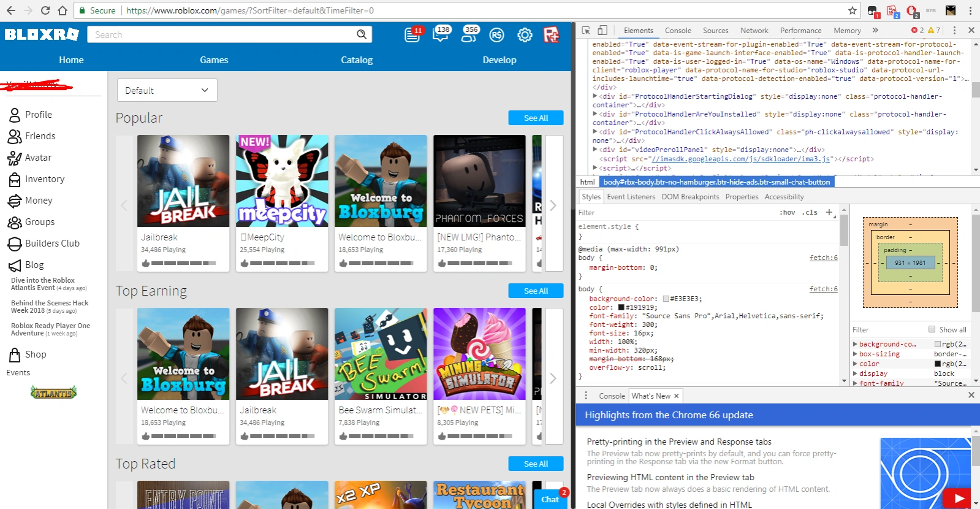Expand the ProtocolHandlerAreYouInstalled div node
The image size is (980, 509).
coord(595,114)
